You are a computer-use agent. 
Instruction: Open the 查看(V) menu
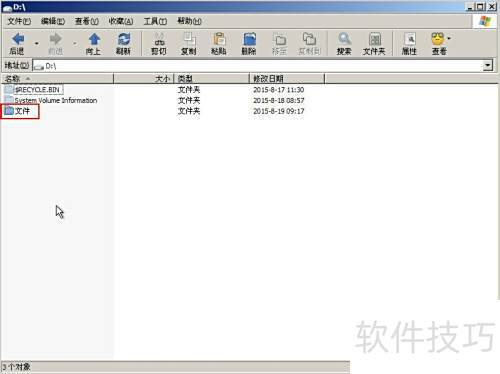tap(87, 21)
